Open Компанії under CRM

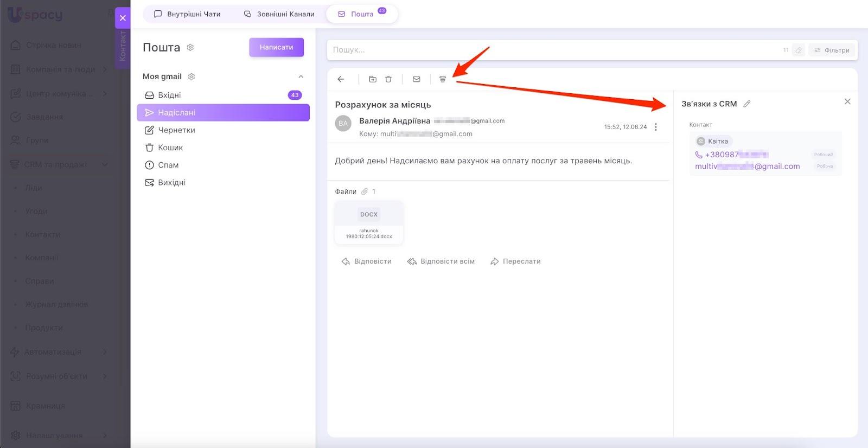[x=42, y=258]
